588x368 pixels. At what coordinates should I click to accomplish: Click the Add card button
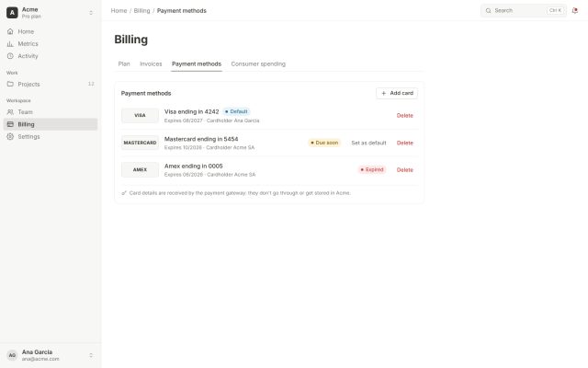click(x=397, y=93)
